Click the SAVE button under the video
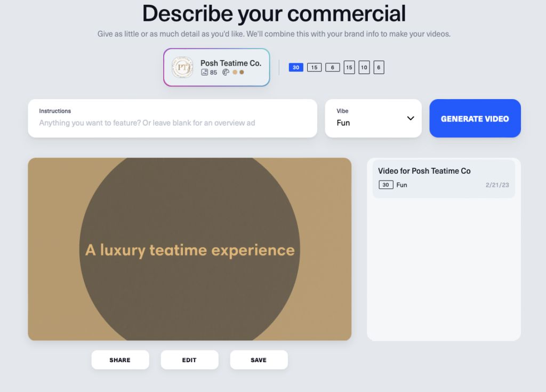Viewport: 546px width, 392px height. (x=259, y=360)
